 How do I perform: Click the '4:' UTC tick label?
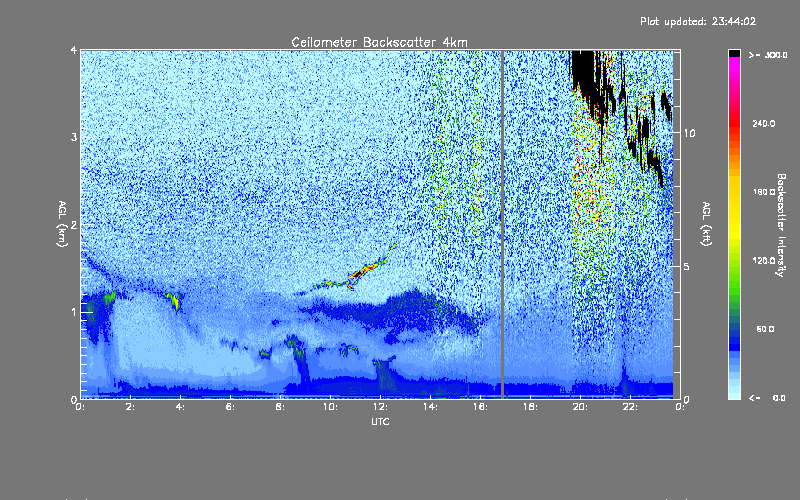(180, 407)
